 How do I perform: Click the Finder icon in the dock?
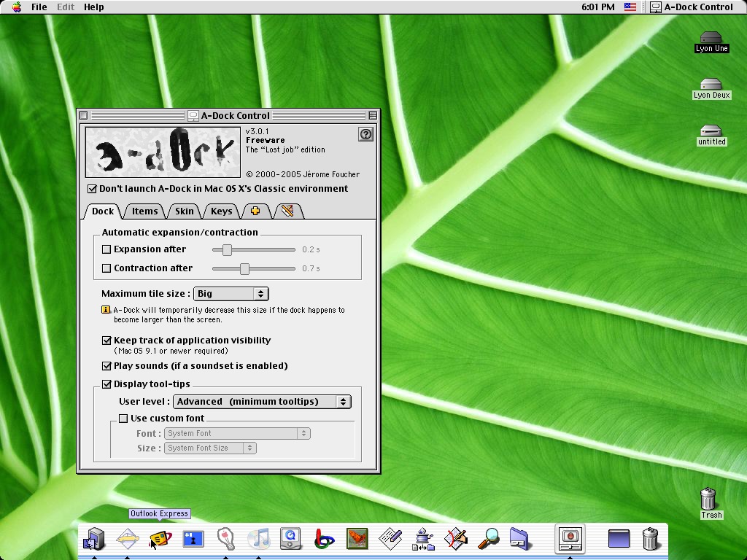coord(95,540)
